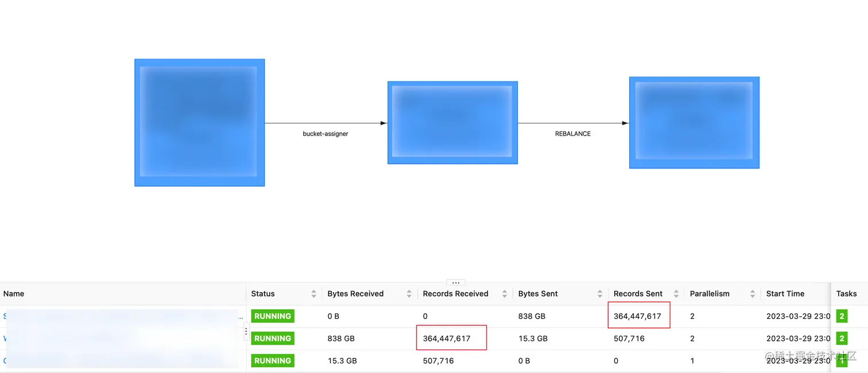
Task: Click the Bytes Received sort arrows
Action: (409, 294)
